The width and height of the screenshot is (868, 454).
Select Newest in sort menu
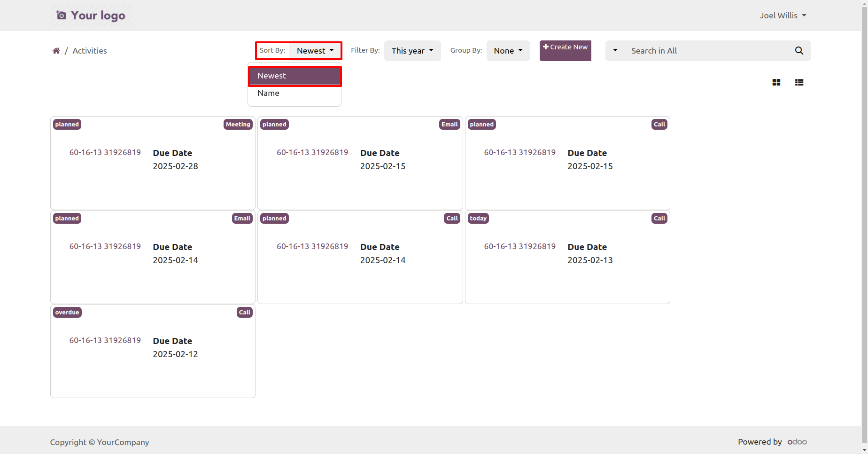click(x=294, y=76)
